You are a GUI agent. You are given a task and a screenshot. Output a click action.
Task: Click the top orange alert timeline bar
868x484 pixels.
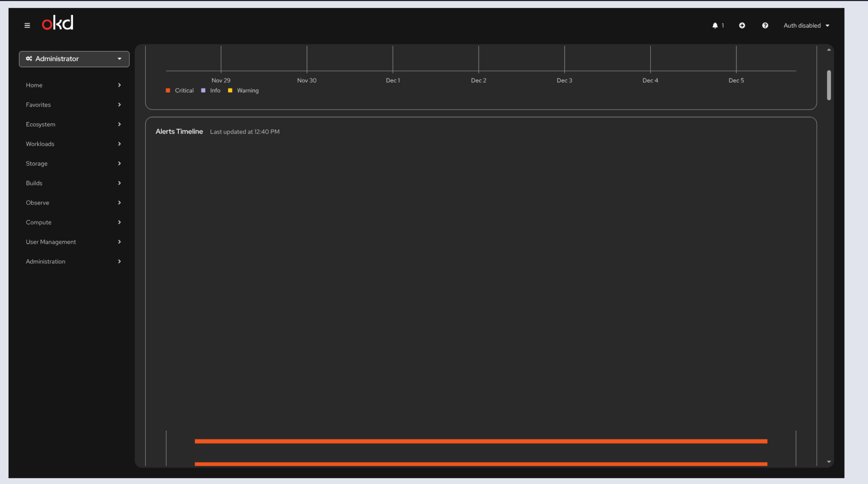pos(481,441)
